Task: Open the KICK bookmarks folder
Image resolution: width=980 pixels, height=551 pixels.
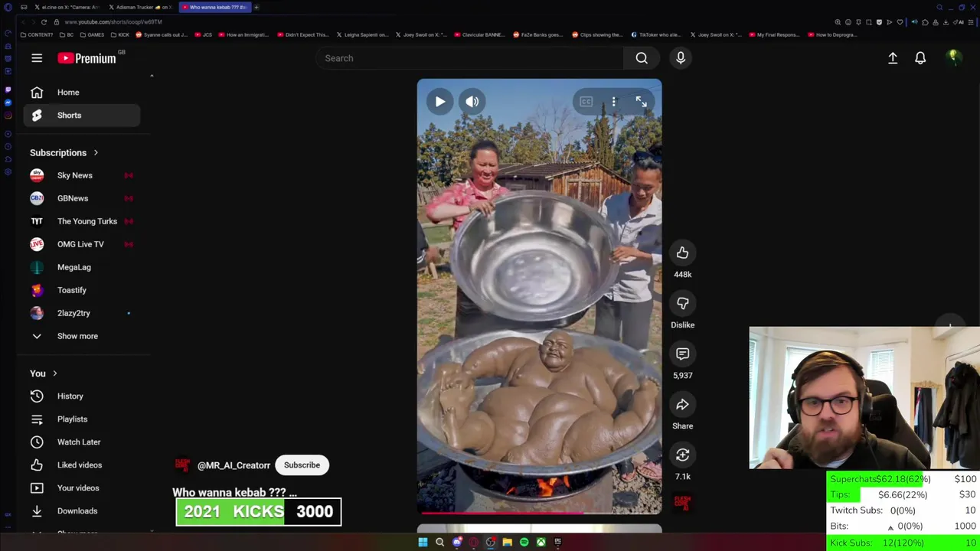Action: pyautogui.click(x=119, y=34)
